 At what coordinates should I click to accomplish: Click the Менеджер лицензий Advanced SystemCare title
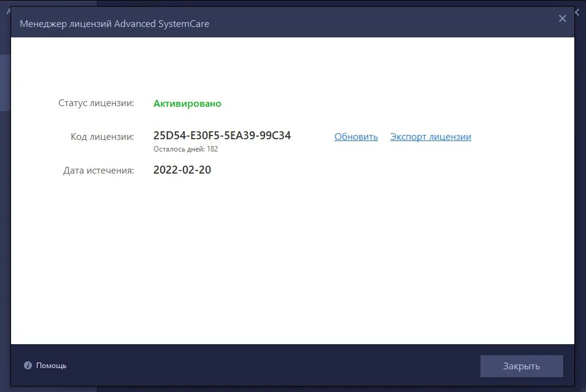114,23
